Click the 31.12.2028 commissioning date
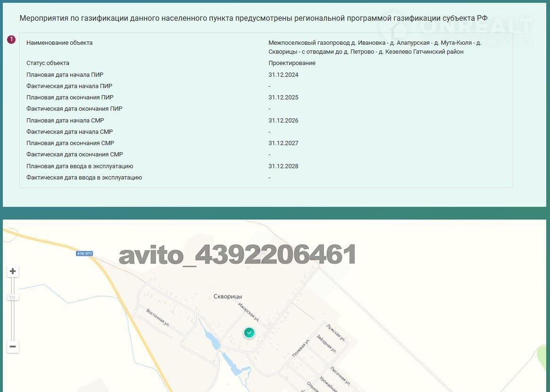This screenshot has width=550, height=392. click(283, 166)
